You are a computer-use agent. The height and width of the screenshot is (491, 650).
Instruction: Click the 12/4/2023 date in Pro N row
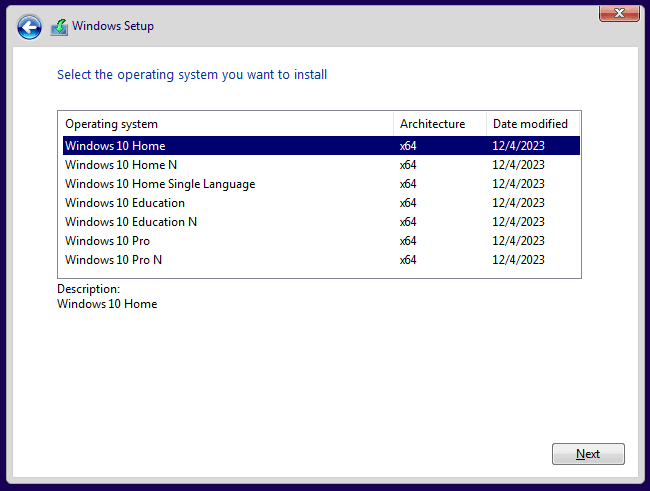tap(518, 260)
